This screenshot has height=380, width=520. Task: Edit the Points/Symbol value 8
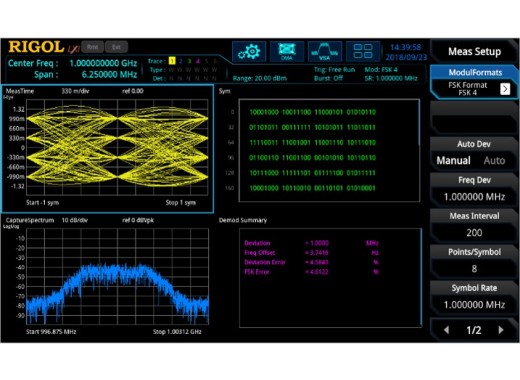point(474,269)
